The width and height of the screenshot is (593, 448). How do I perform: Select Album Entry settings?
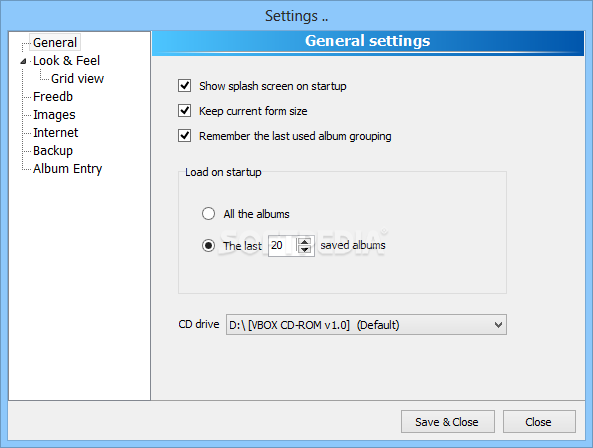pos(67,169)
